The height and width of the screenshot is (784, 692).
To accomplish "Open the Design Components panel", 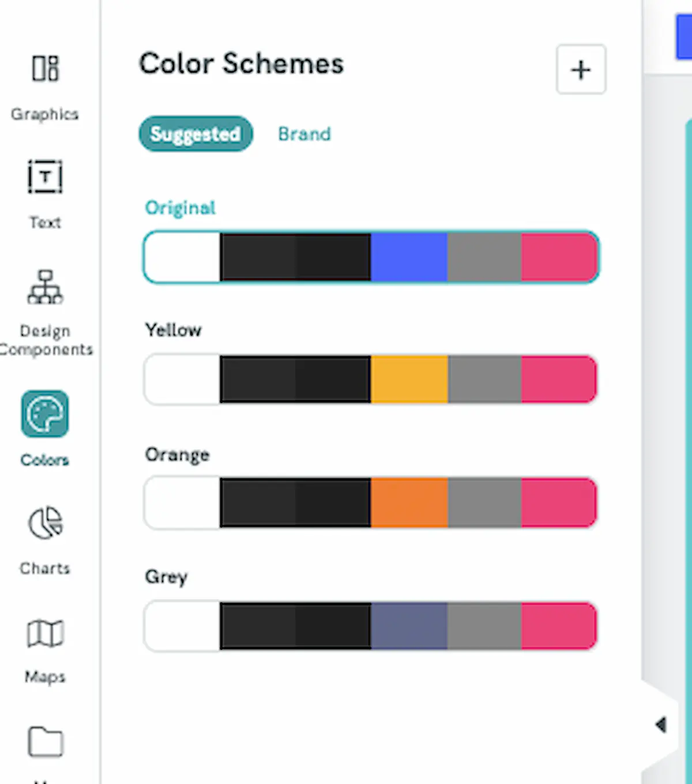I will click(x=45, y=287).
